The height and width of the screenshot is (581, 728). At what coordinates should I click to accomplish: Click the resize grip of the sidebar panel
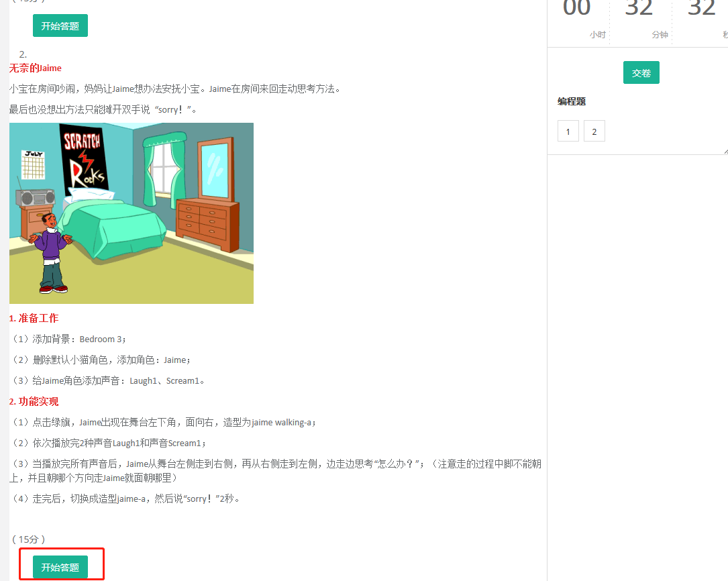(726, 152)
